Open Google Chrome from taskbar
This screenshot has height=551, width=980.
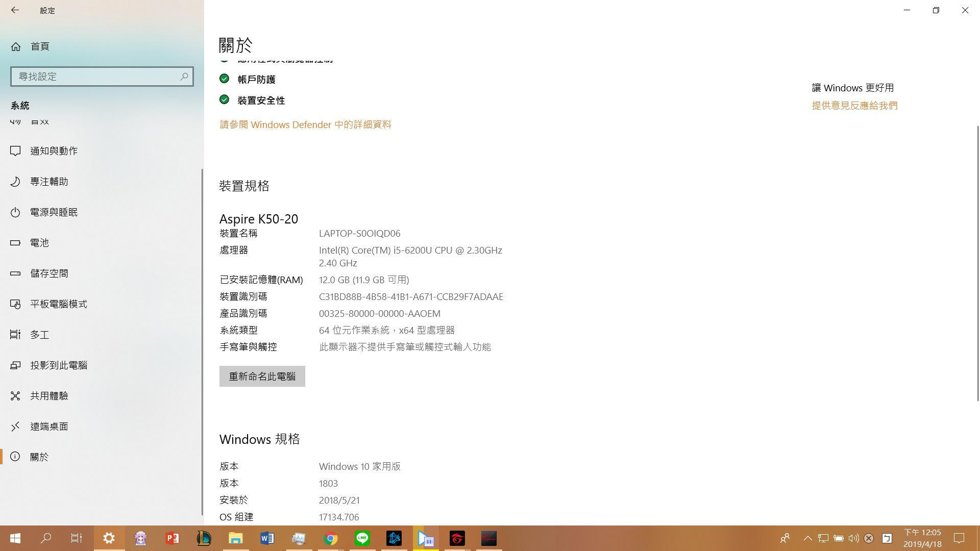click(x=330, y=538)
